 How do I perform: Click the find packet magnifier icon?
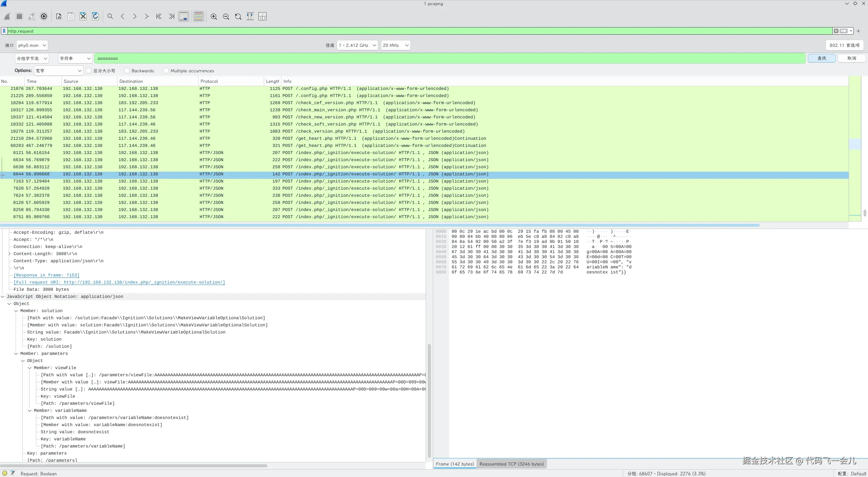click(110, 16)
